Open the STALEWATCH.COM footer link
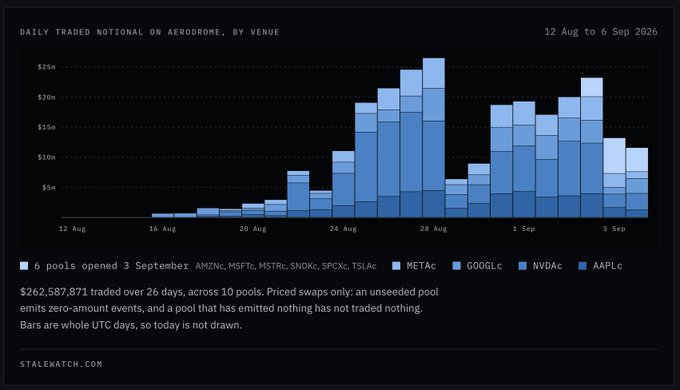Viewport: 680px width, 390px height. (x=61, y=364)
